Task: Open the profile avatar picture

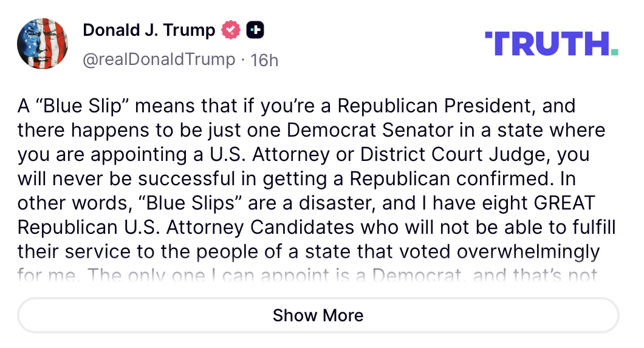Action: [x=42, y=44]
